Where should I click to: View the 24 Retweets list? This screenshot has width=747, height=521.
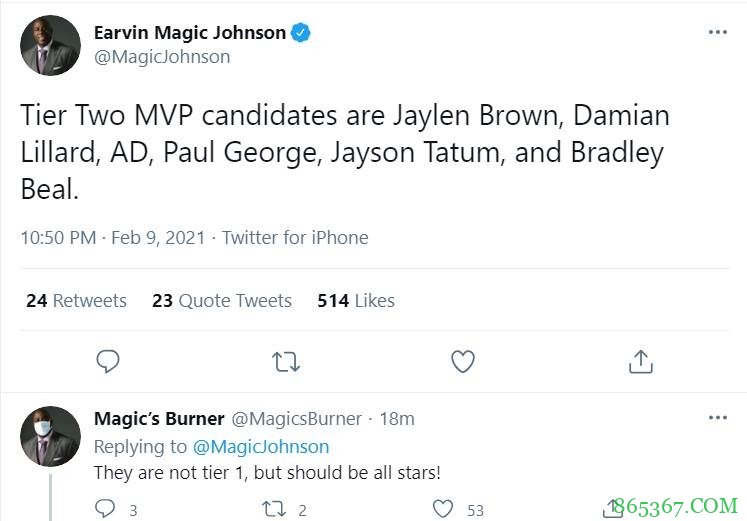pyautogui.click(x=76, y=300)
